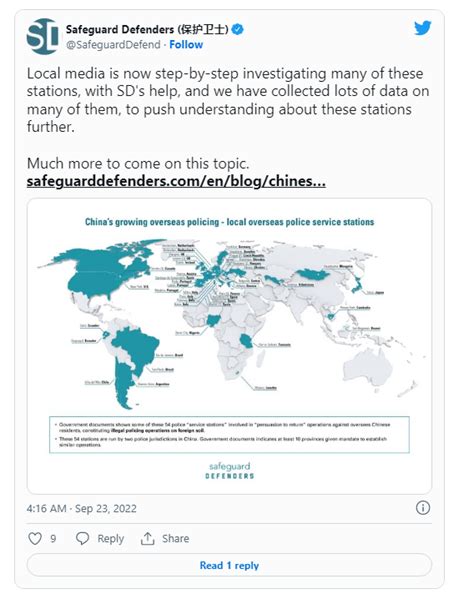Screen dimensions: 474x594
Task: Open the tweet info circle icon
Action: pyautogui.click(x=423, y=508)
